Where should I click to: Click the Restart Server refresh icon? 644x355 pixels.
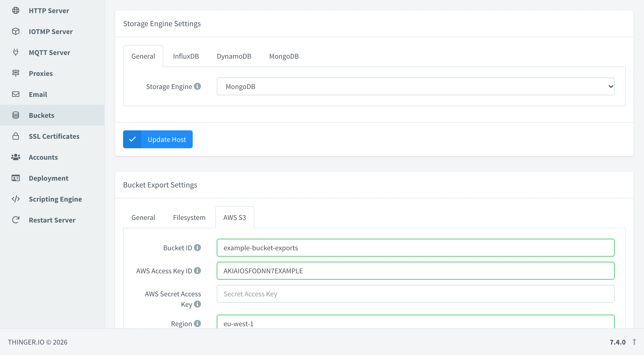(x=16, y=220)
